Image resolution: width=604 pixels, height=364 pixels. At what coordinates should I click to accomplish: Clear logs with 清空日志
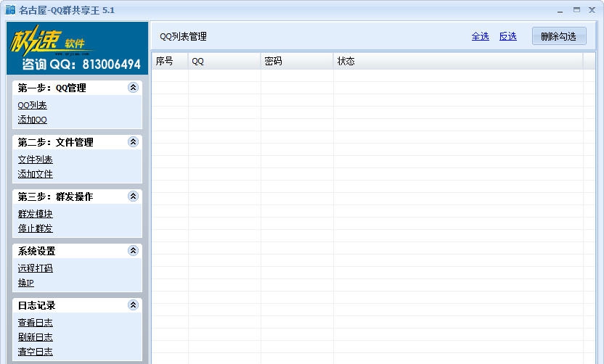[35, 352]
